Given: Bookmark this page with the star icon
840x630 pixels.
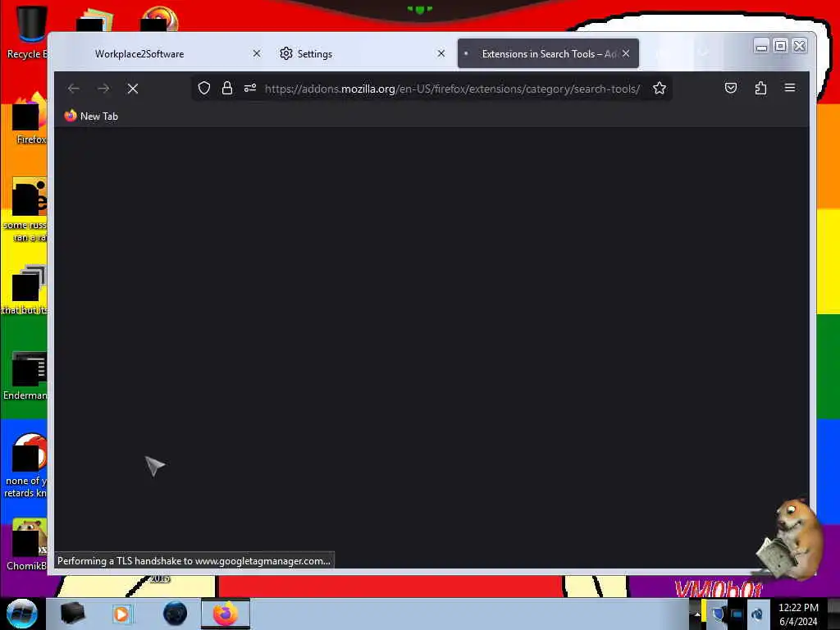Looking at the screenshot, I should point(660,89).
